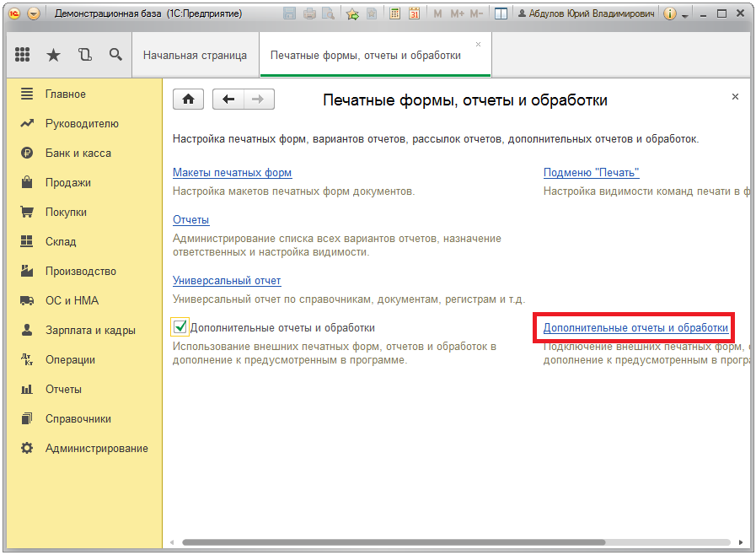Click the print preview icon

coord(329,14)
